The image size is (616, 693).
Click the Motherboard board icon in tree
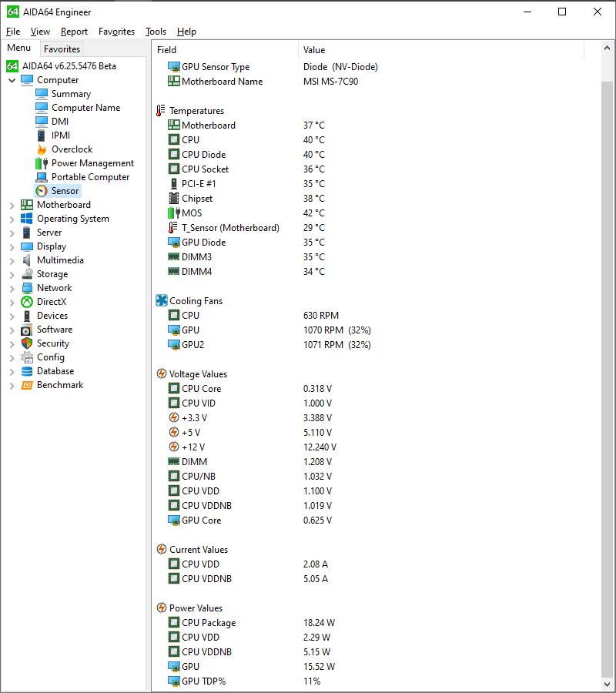(x=27, y=205)
